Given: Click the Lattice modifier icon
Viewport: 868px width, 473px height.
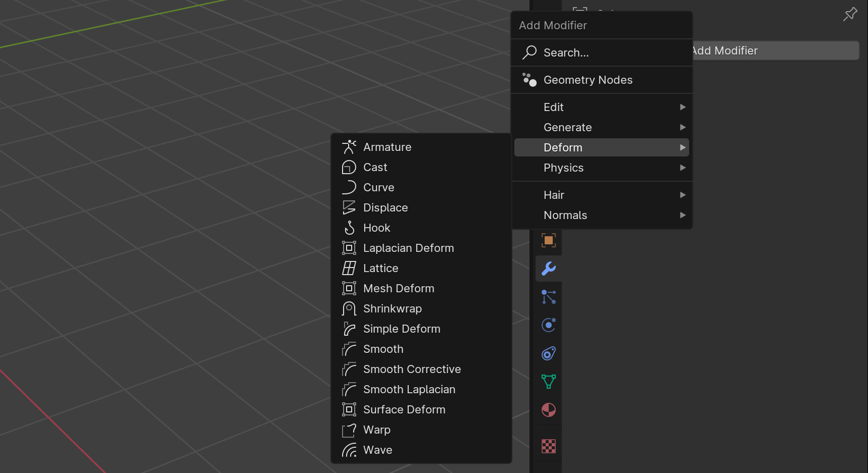Looking at the screenshot, I should pos(349,268).
